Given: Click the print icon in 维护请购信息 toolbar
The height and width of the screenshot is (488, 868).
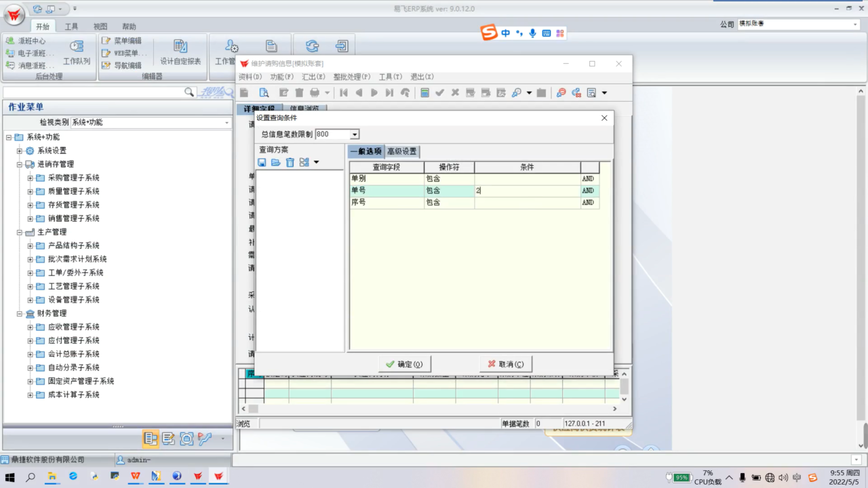Looking at the screenshot, I should tap(315, 93).
